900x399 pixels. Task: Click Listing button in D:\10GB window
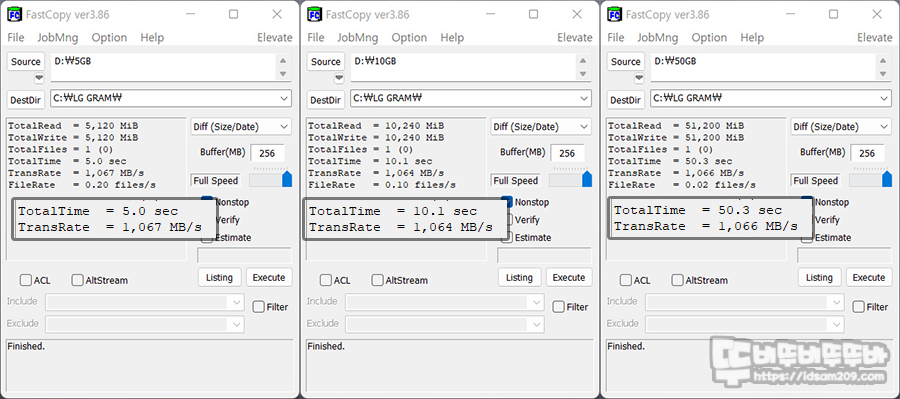tap(519, 277)
